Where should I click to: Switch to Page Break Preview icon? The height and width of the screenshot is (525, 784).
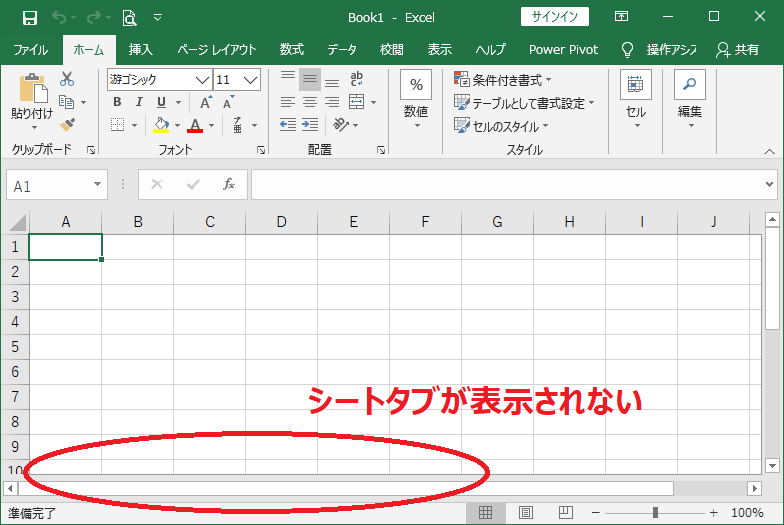coord(566,512)
